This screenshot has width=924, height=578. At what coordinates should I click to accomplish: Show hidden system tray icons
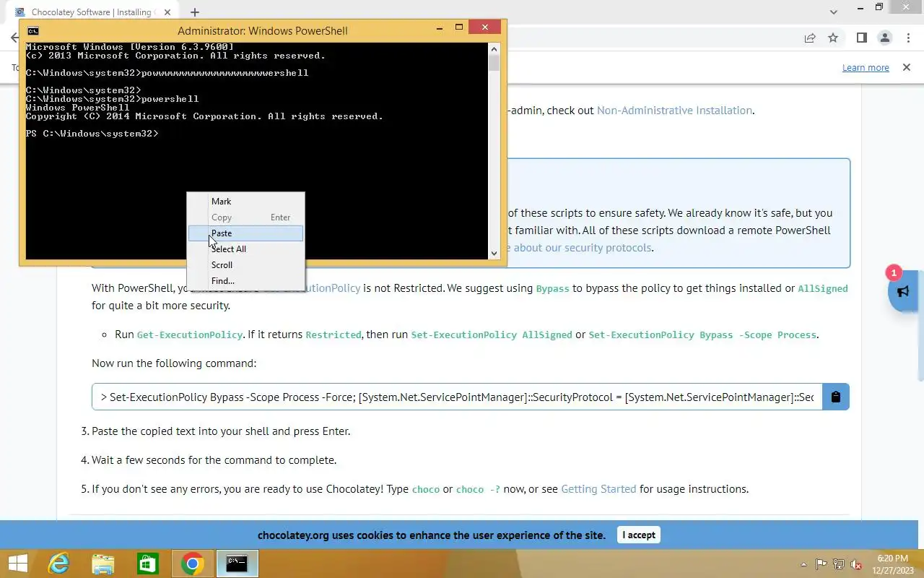[804, 564]
